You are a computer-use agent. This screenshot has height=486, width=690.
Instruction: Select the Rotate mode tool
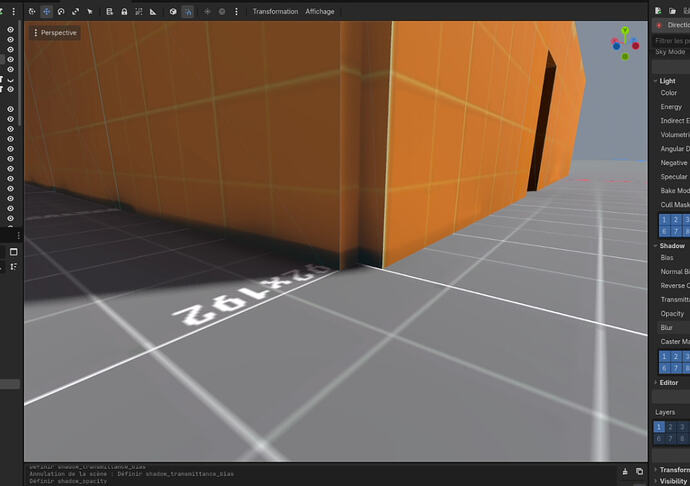61,11
